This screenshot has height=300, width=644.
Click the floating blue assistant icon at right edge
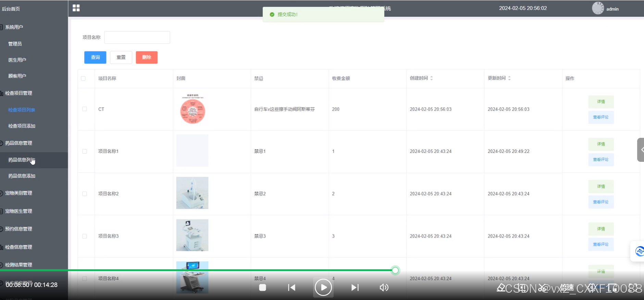click(639, 251)
